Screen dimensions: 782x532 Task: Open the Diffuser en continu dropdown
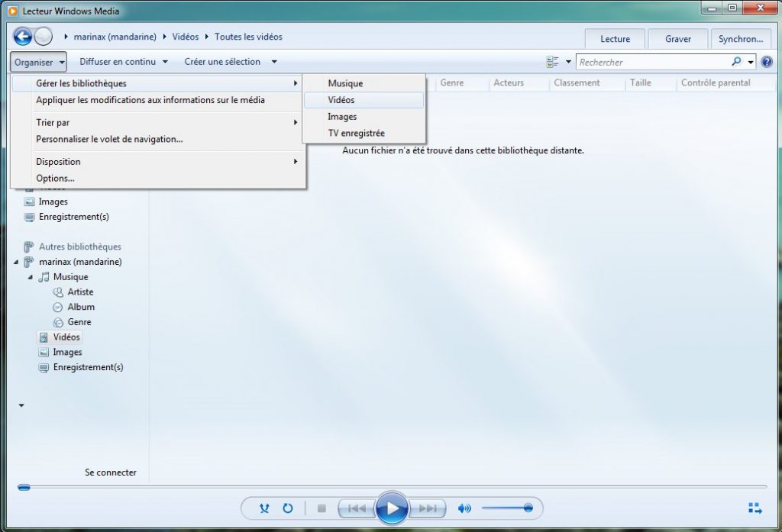pos(123,62)
